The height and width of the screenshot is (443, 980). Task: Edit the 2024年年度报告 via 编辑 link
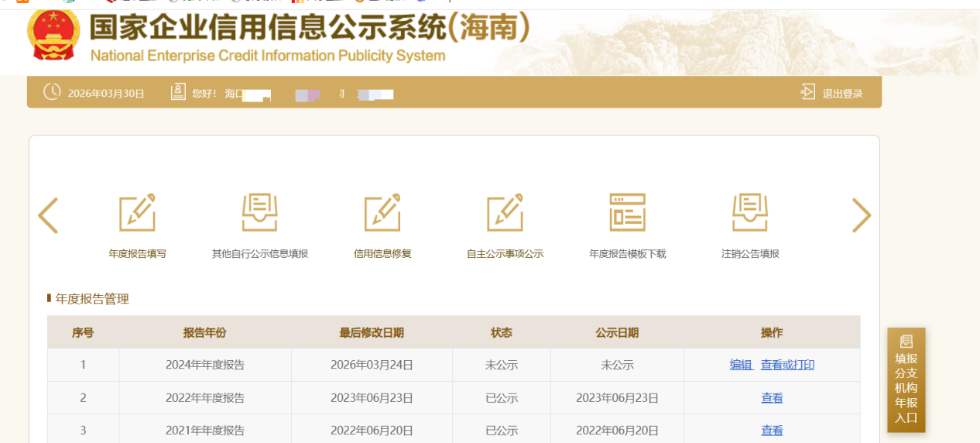click(x=741, y=365)
